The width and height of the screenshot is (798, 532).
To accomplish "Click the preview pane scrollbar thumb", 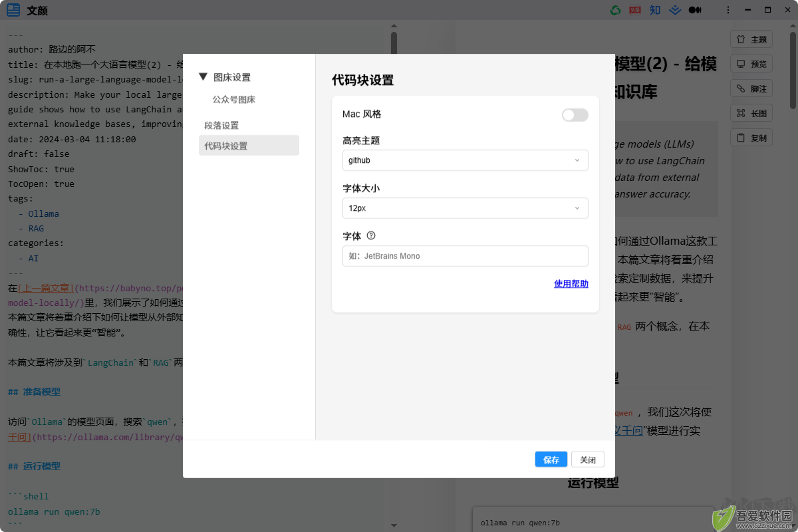I will point(793,70).
